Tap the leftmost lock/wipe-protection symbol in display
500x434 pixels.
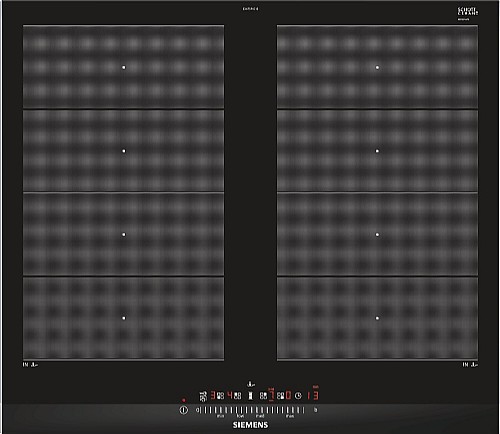click(203, 396)
